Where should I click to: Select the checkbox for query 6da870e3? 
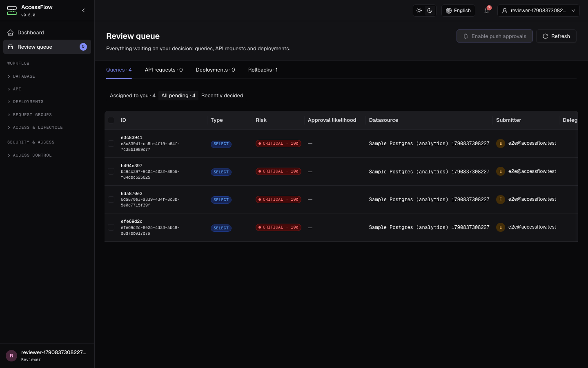point(111,200)
